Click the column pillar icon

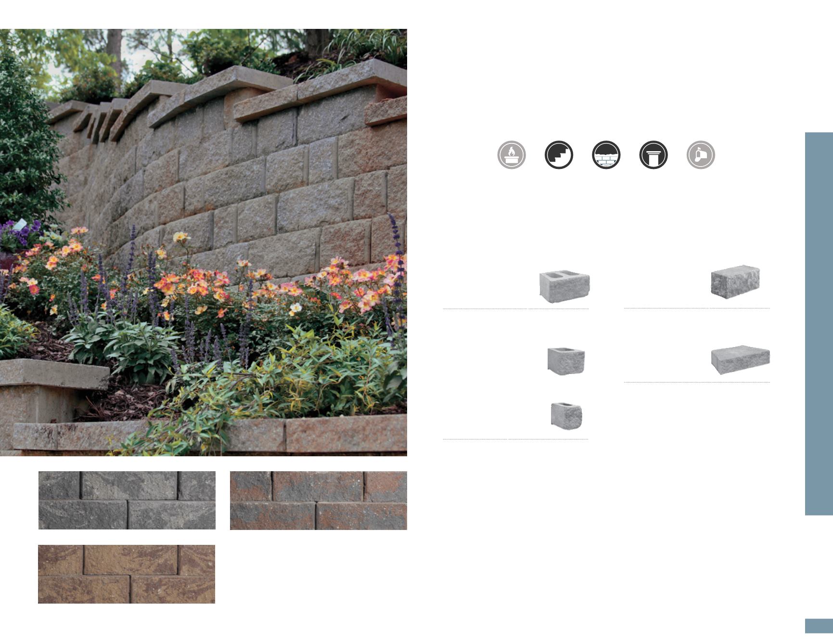(x=654, y=155)
